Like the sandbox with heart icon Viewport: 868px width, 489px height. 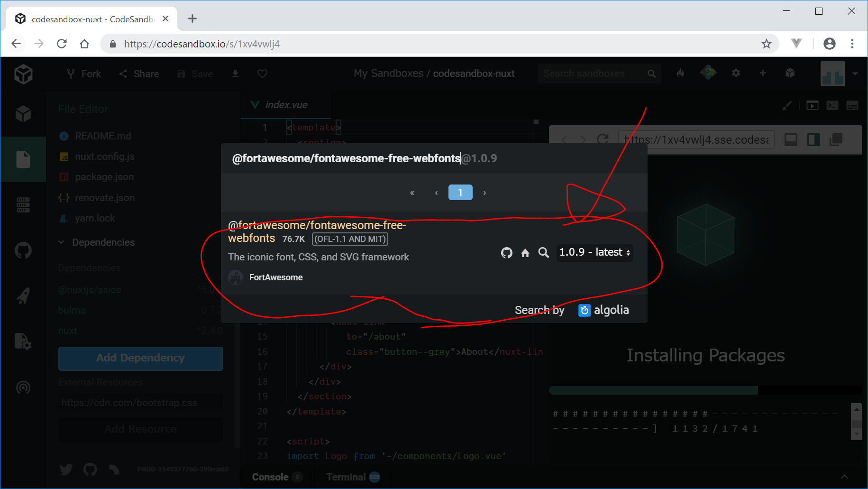pyautogui.click(x=262, y=74)
